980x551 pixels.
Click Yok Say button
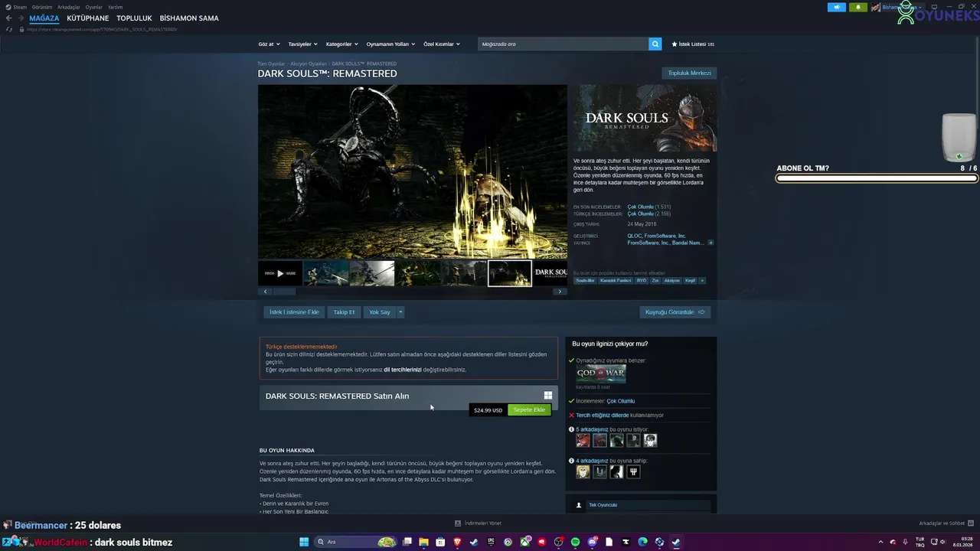coord(380,312)
